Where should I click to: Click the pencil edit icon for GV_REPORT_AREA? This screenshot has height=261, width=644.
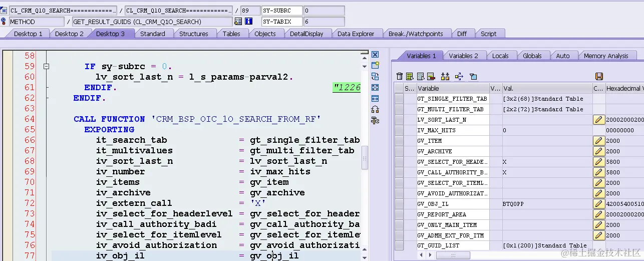[598, 214]
